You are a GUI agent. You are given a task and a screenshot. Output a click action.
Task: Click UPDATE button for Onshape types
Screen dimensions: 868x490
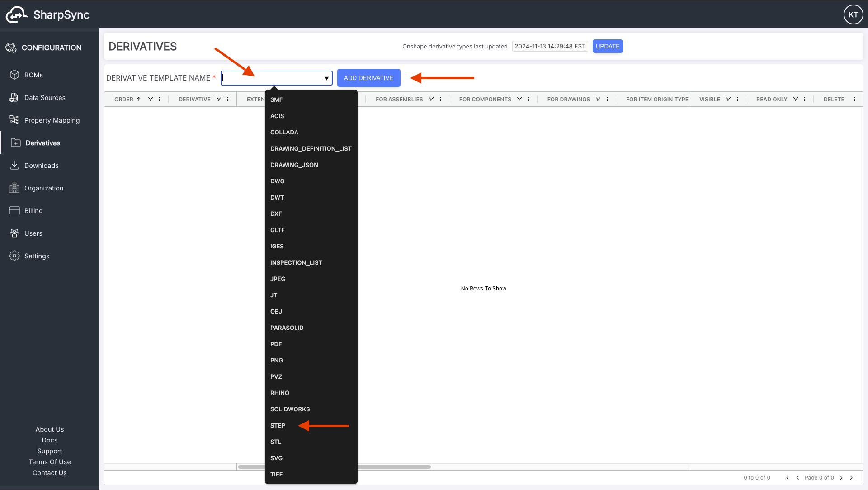[x=608, y=46]
